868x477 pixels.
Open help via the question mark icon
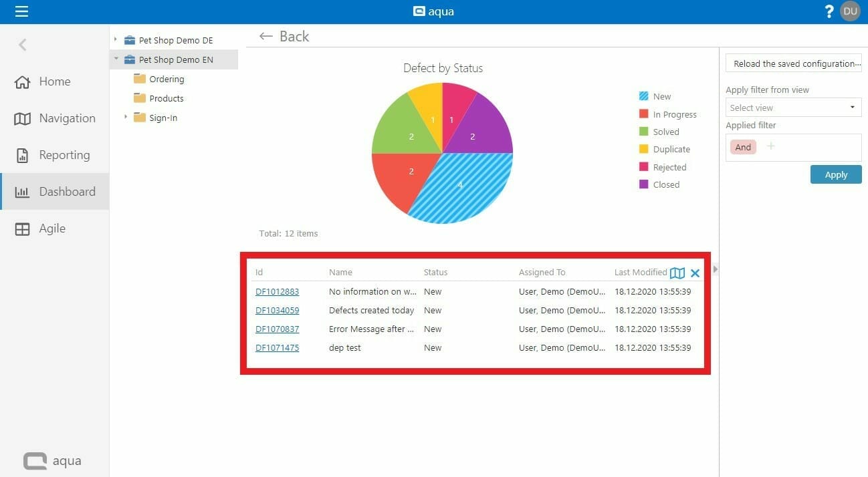point(829,11)
